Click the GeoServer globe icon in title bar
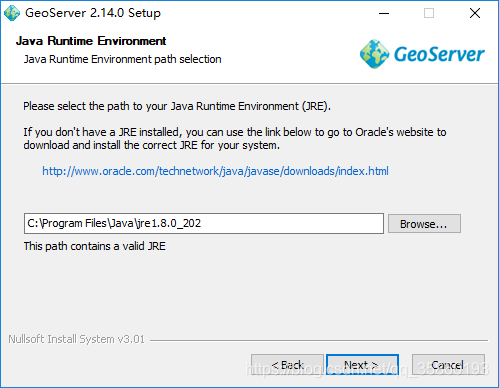The image size is (499, 388). click(x=12, y=13)
